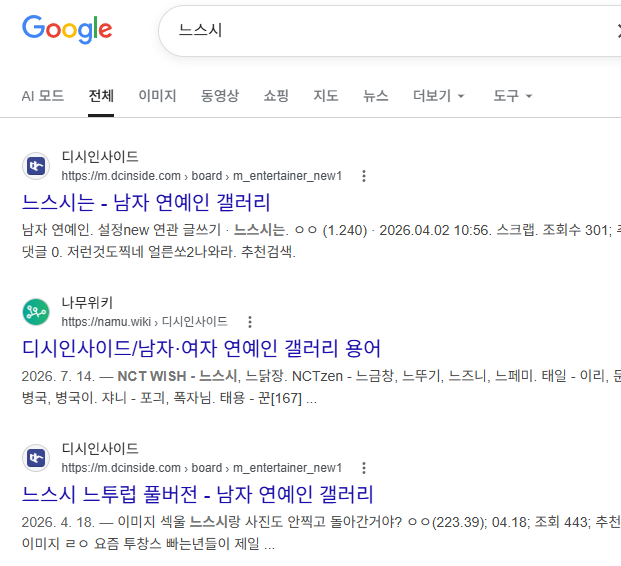Click snippet text starting 2026. 7. 14.
This screenshot has height=566, width=621.
(x=321, y=387)
